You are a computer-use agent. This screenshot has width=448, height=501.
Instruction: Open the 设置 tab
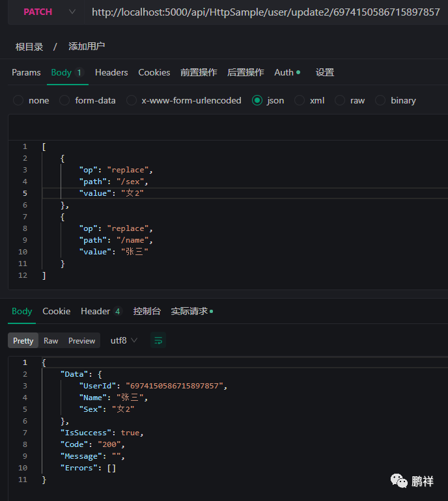[325, 72]
